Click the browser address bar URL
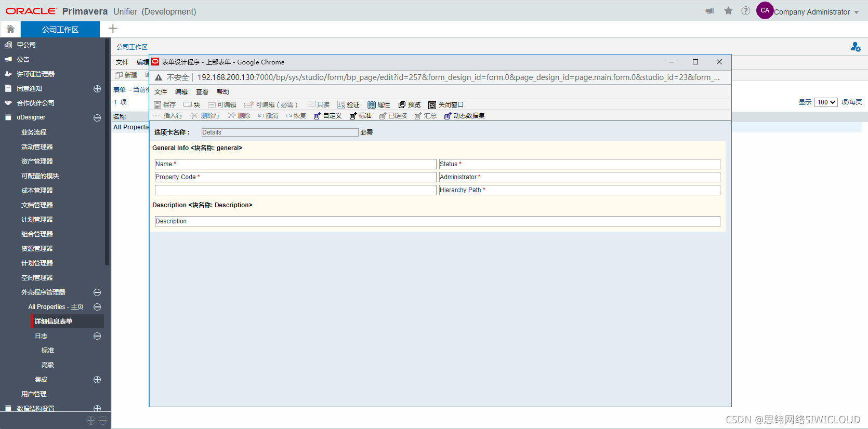This screenshot has width=868, height=429. pyautogui.click(x=458, y=77)
